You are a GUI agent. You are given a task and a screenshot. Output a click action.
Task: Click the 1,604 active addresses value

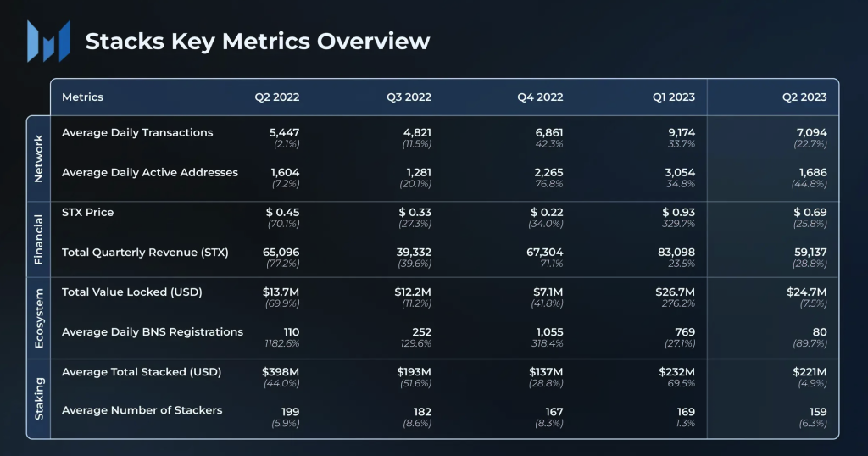tap(285, 173)
